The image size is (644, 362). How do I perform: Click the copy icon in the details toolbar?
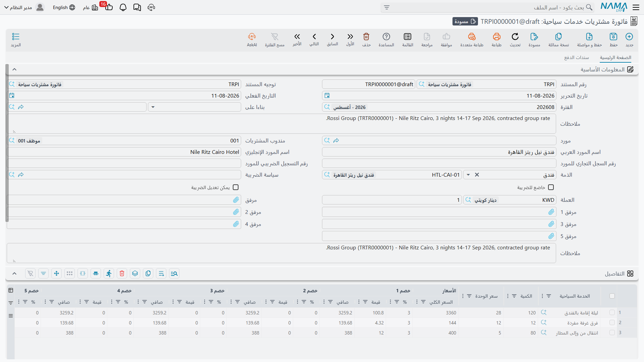(148, 274)
